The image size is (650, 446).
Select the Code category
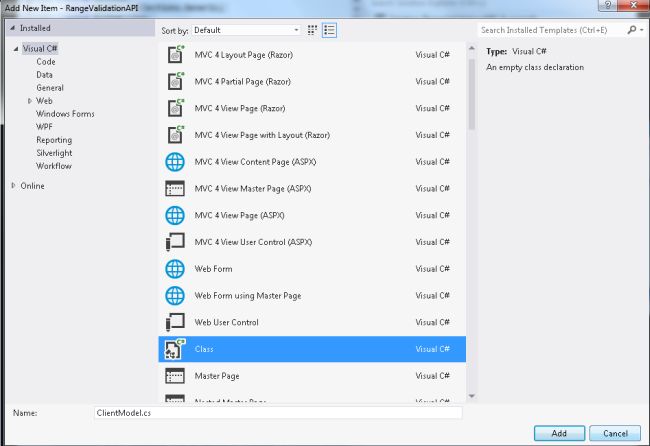pos(46,62)
